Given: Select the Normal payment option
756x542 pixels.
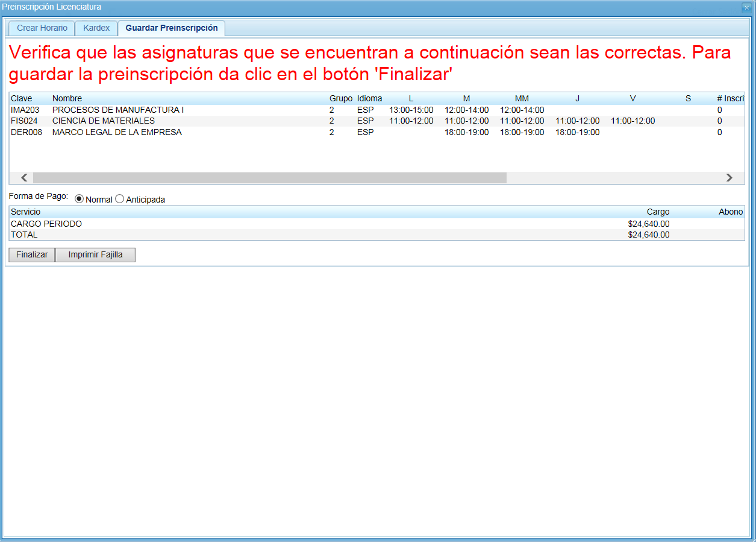Looking at the screenshot, I should click(x=78, y=198).
